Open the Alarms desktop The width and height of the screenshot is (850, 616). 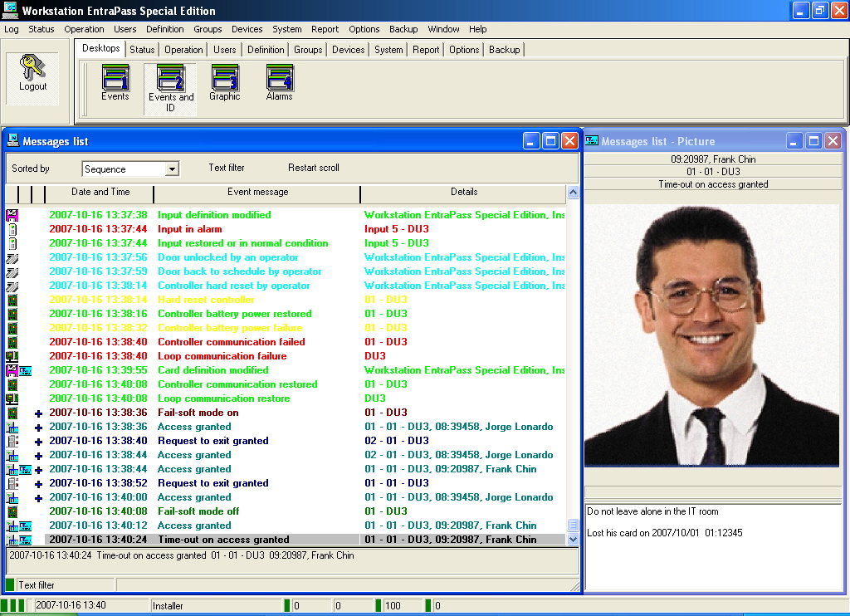(279, 82)
